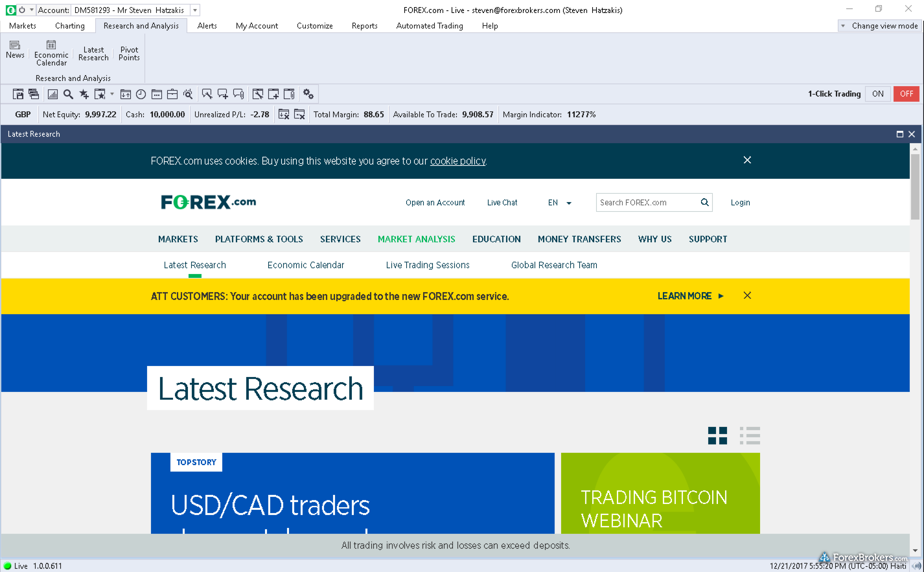
Task: Open MARKETS in website navigation
Action: point(178,239)
